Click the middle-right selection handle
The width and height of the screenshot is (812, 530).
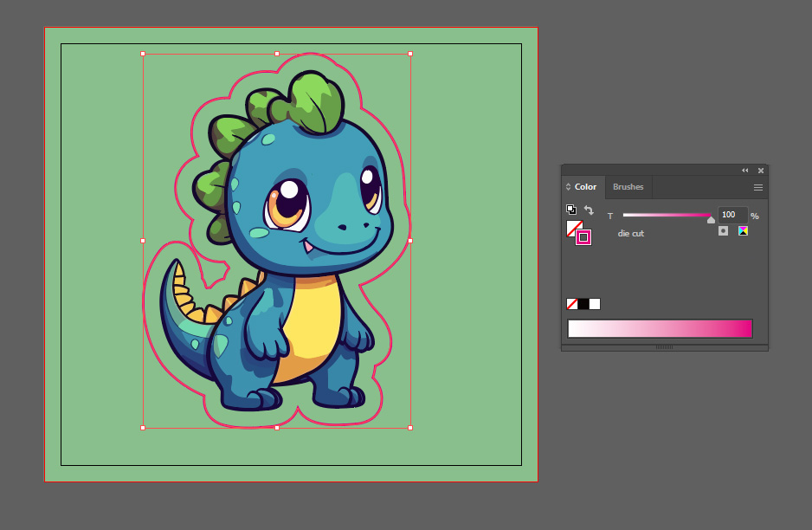410,241
